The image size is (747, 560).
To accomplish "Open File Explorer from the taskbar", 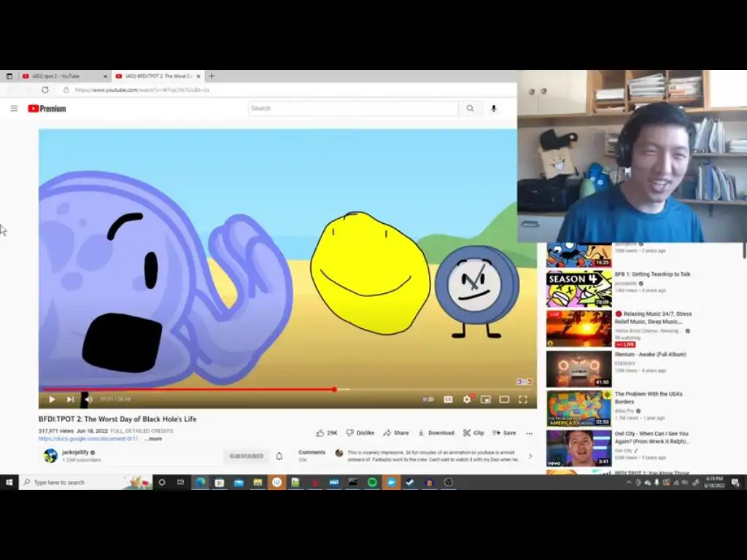I will [258, 483].
